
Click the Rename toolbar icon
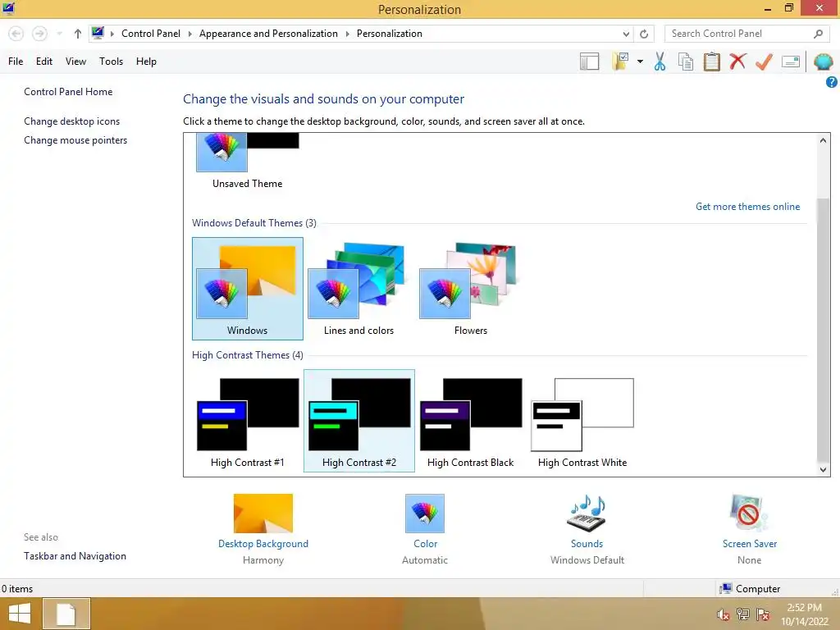tap(791, 62)
